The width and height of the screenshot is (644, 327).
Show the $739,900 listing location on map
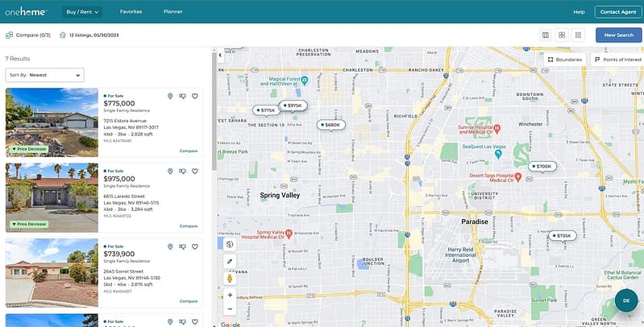coord(170,246)
